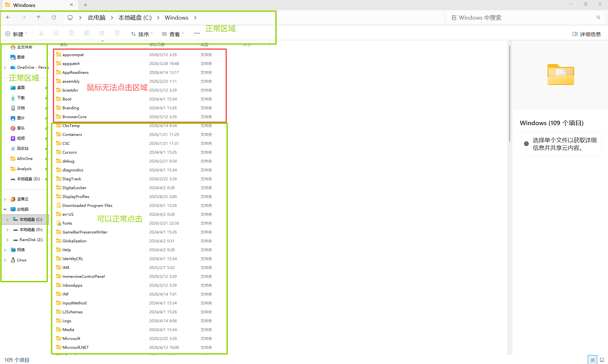Switch to details list view icon
The image size is (608, 364).
tap(592, 360)
